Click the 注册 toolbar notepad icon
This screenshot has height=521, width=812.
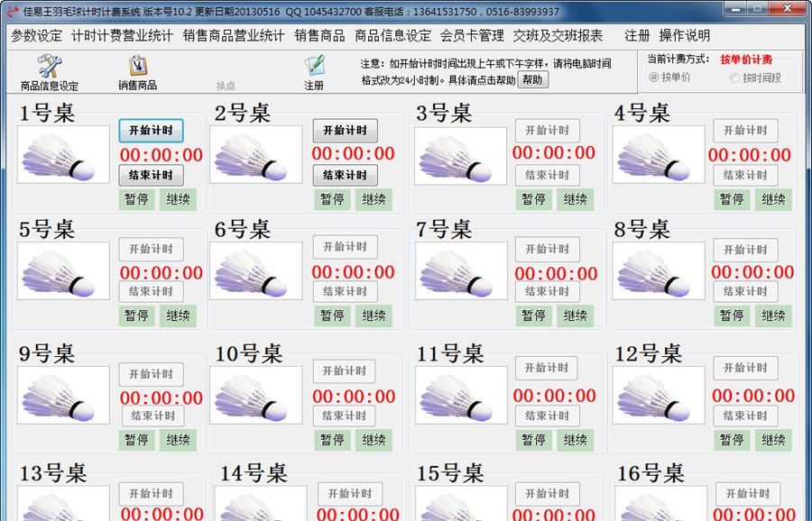point(314,66)
